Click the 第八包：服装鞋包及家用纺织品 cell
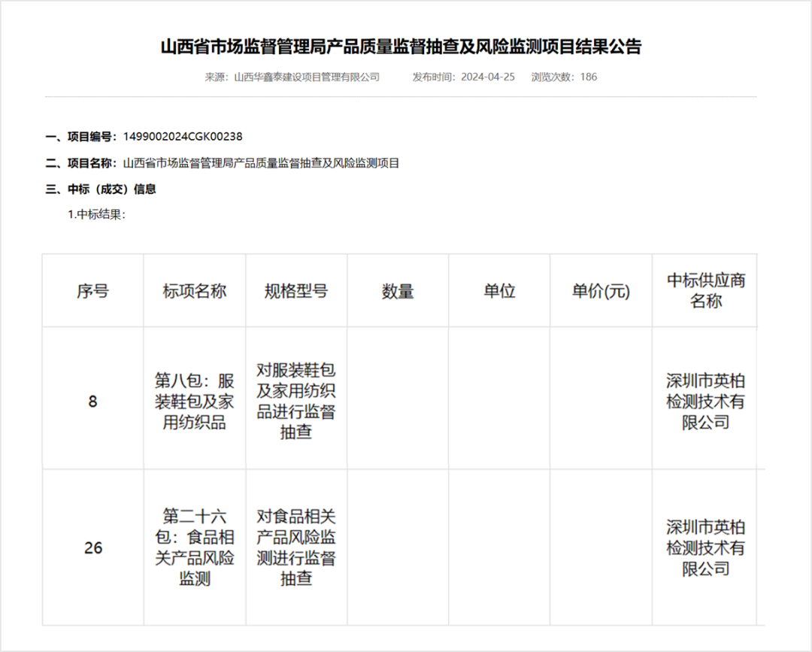Screen dimensions: 812x652 pyautogui.click(x=194, y=401)
